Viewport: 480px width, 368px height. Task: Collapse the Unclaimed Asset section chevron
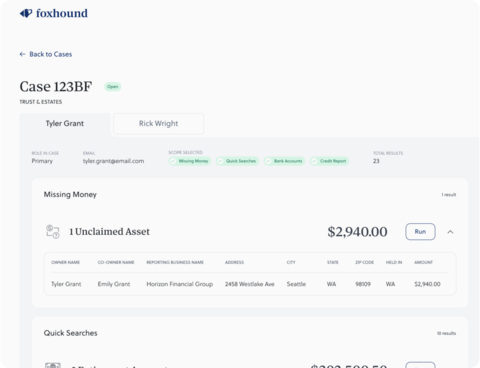[450, 232]
